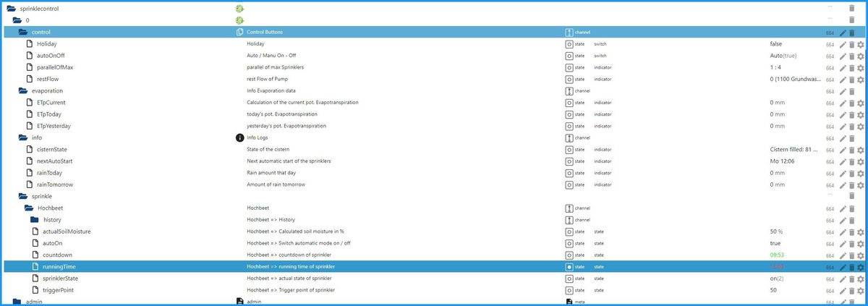
Task: Expand the history folder
Action: coord(35,220)
